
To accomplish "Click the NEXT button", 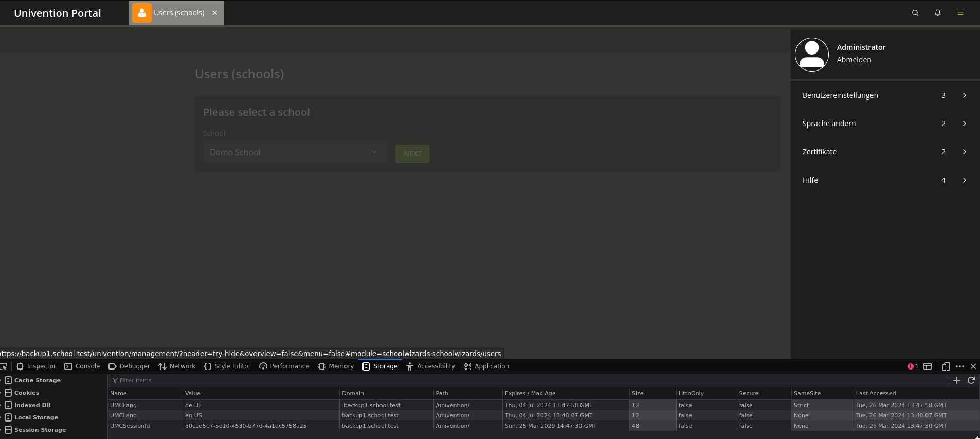I will pyautogui.click(x=412, y=154).
